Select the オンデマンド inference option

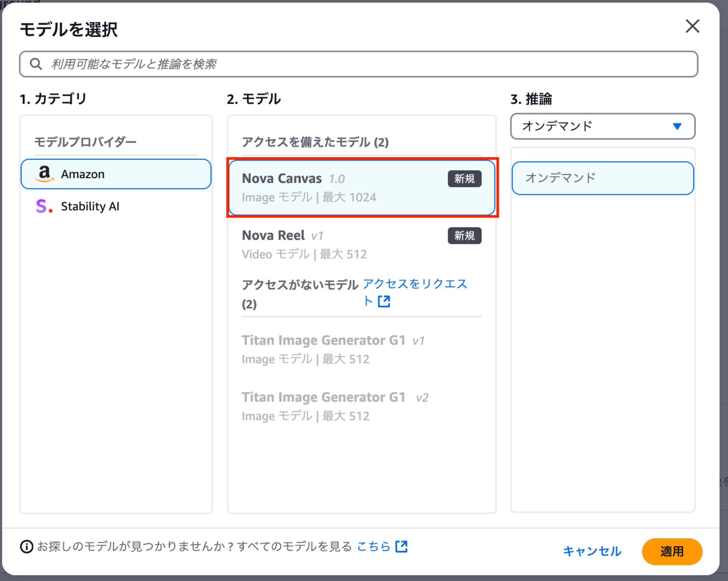pyautogui.click(x=603, y=178)
